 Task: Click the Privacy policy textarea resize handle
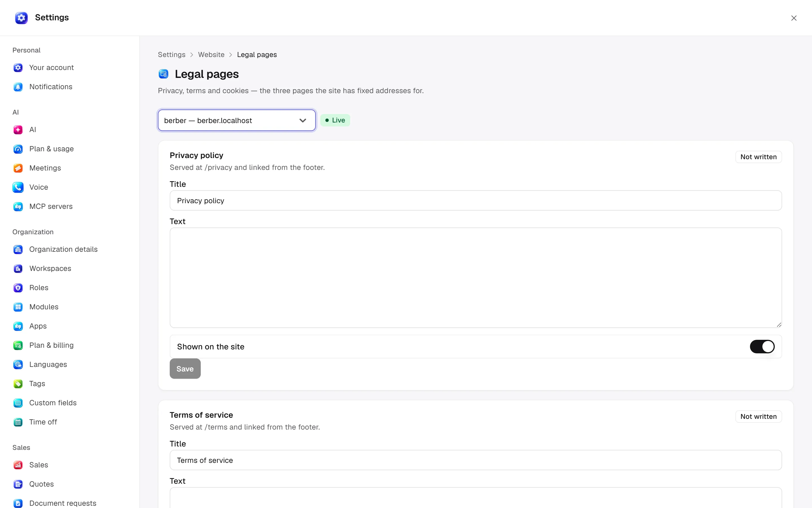[x=779, y=325]
